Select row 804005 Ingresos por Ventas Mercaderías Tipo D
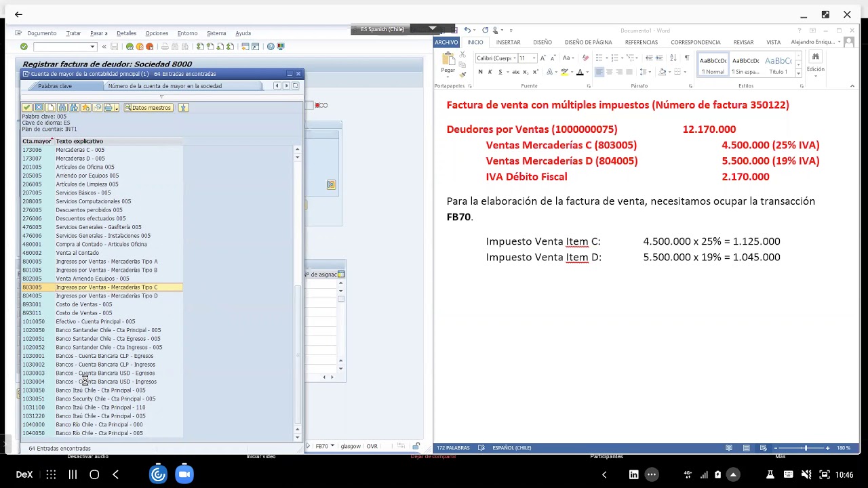Image resolution: width=868 pixels, height=488 pixels. (102, 296)
